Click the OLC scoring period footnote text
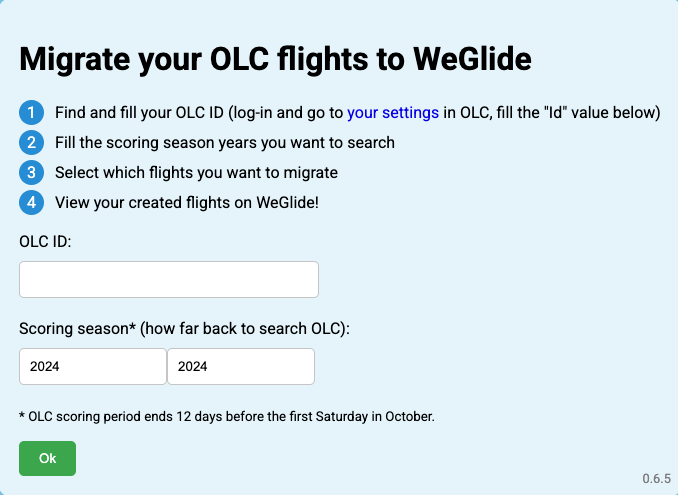 [227, 416]
